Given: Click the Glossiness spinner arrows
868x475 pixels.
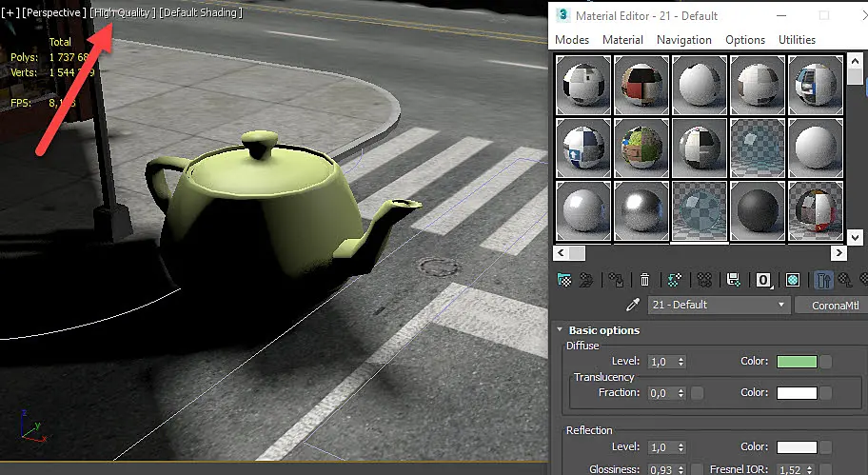Looking at the screenshot, I should pos(681,469).
